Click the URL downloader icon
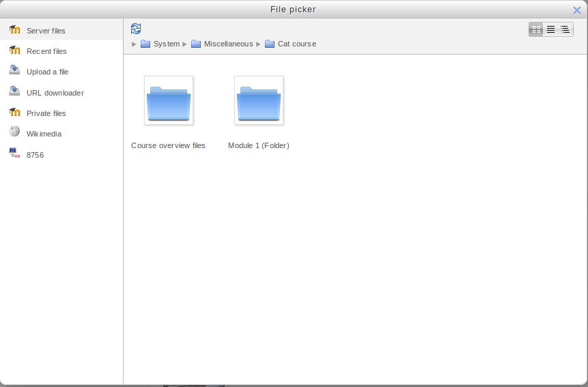588x387 pixels. [14, 91]
